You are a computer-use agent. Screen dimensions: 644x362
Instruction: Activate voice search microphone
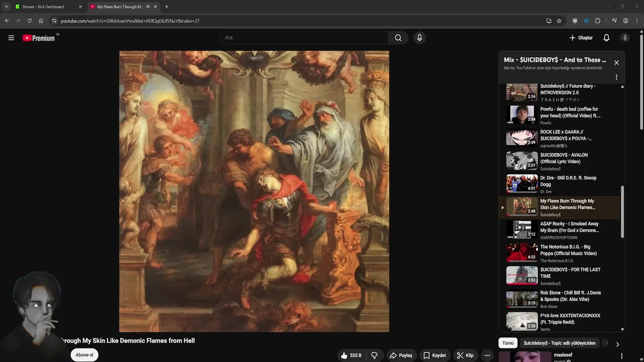click(419, 38)
